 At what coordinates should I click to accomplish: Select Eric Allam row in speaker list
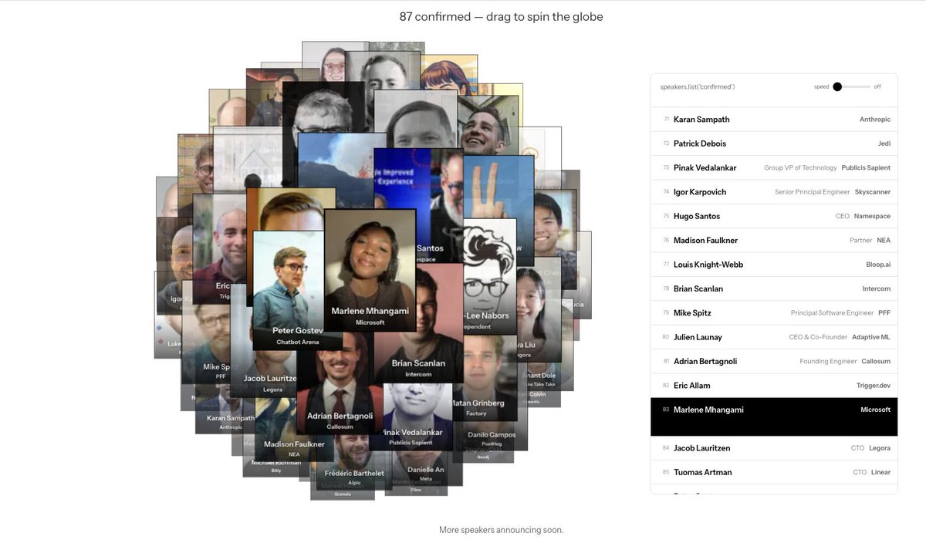click(x=774, y=386)
